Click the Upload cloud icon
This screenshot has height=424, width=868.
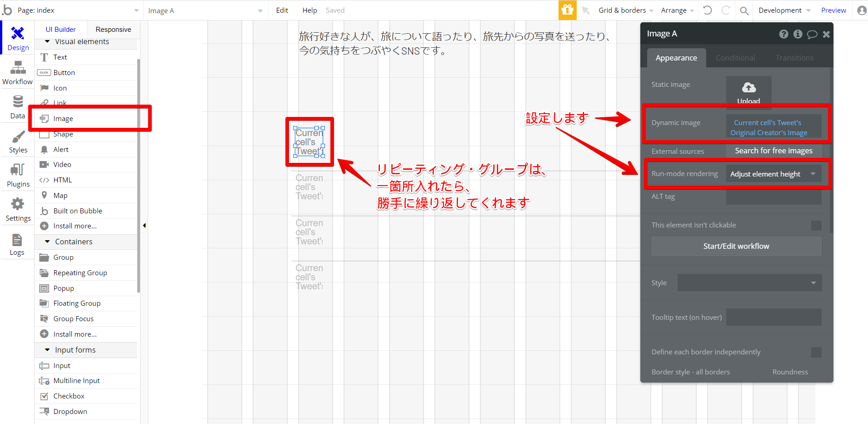coord(749,87)
